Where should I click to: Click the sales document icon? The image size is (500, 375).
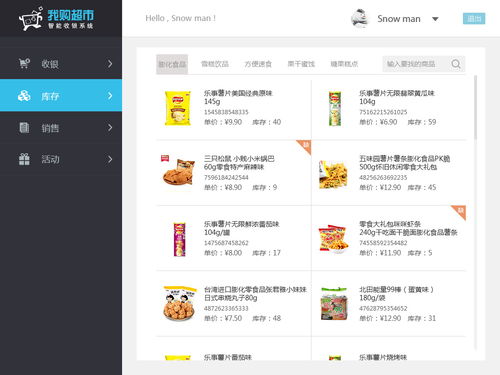coord(24,128)
